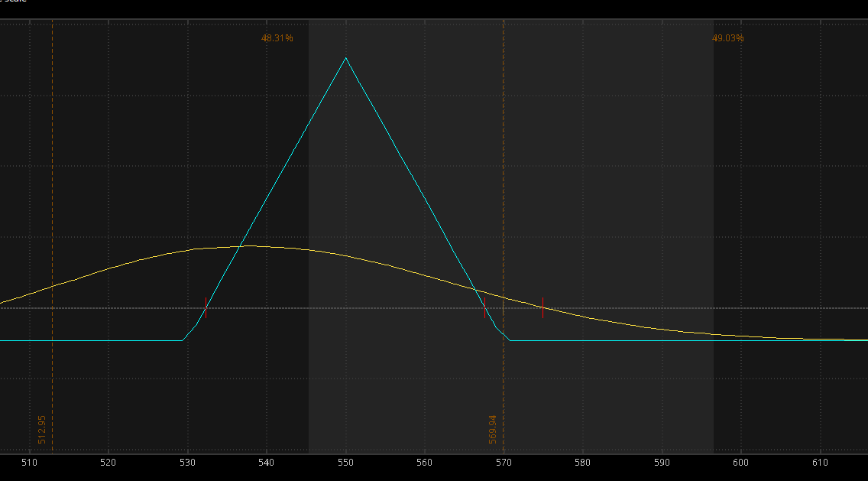The width and height of the screenshot is (868, 481).
Task: Click the 520 price axis label
Action: click(108, 462)
